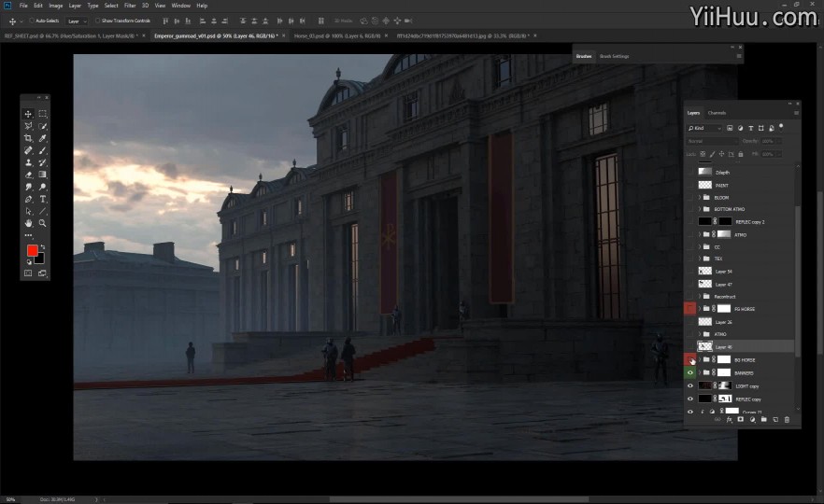Viewport: 824px width, 504px height.
Task: Select the Eyedropper tool
Action: click(x=43, y=138)
